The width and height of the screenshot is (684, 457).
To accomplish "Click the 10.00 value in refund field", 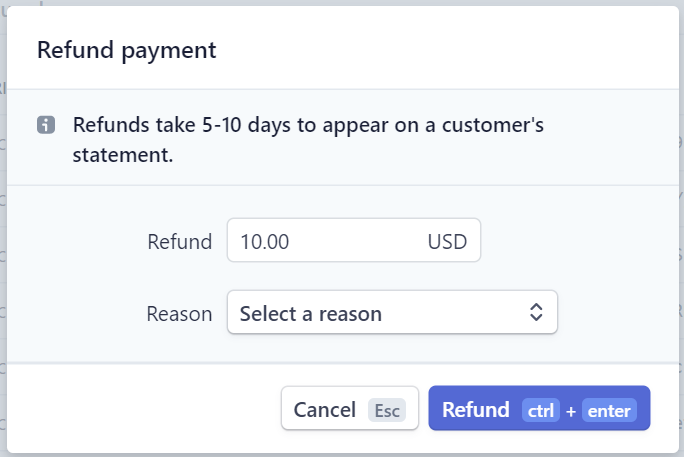I will (265, 242).
